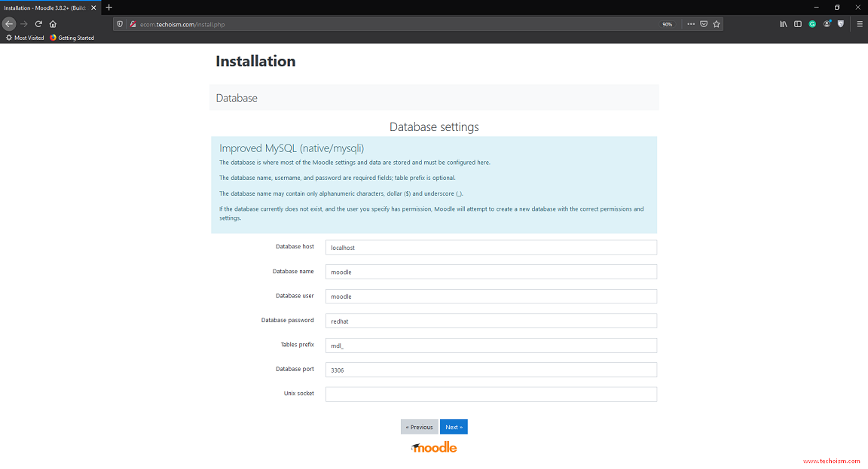Toggle the sidebar view icon

(x=798, y=24)
